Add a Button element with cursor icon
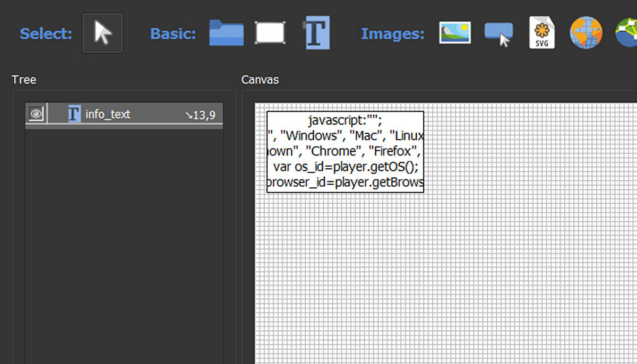637x364 pixels. click(498, 33)
